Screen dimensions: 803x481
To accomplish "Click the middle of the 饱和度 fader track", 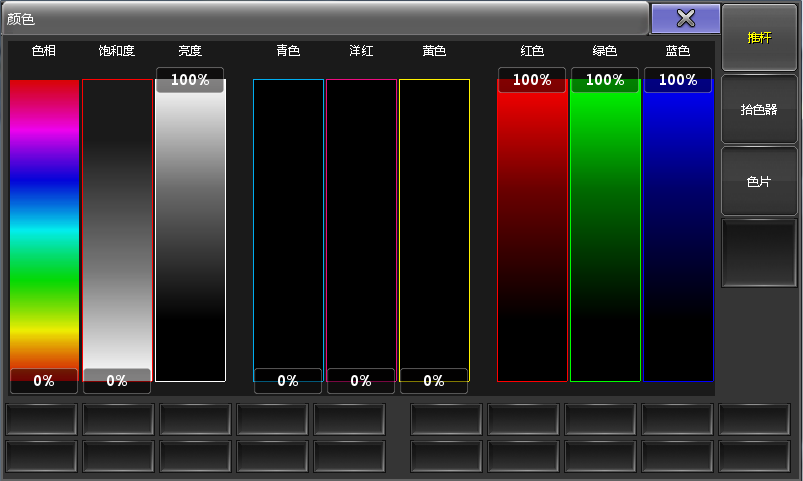I will [x=117, y=230].
